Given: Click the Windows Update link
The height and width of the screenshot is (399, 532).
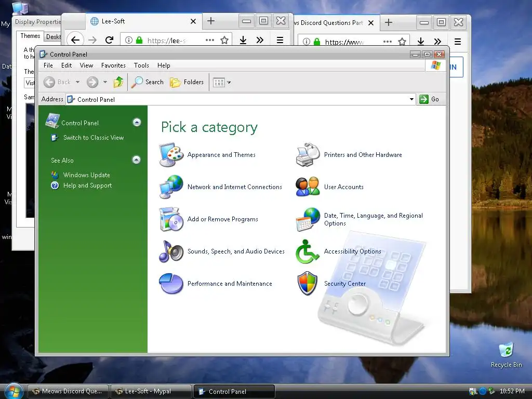Looking at the screenshot, I should [x=87, y=175].
